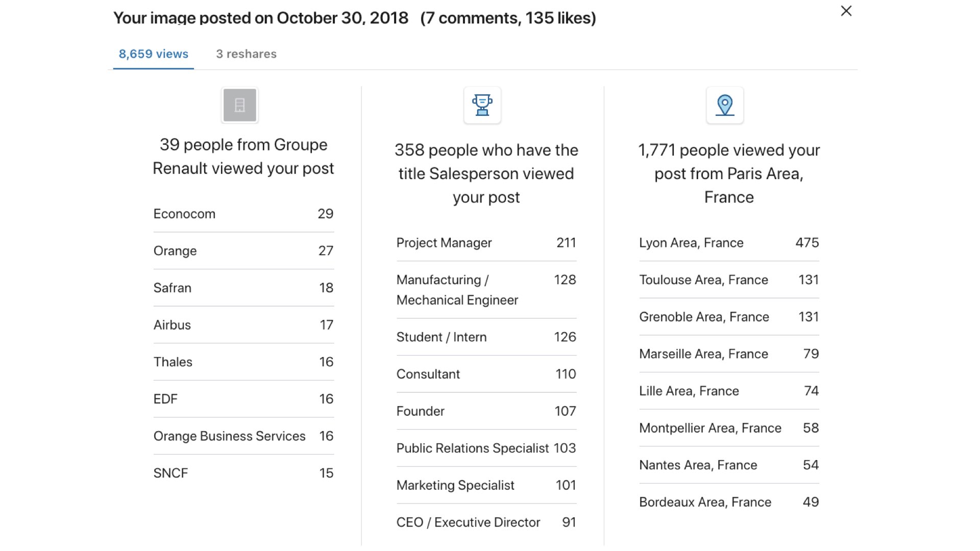Select Montpellier Area, France entry
Viewport: 980px width, 551px height.
[x=729, y=428]
